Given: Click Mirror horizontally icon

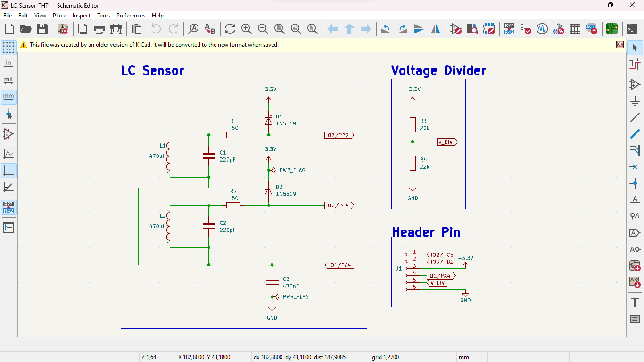Looking at the screenshot, I should tap(436, 29).
